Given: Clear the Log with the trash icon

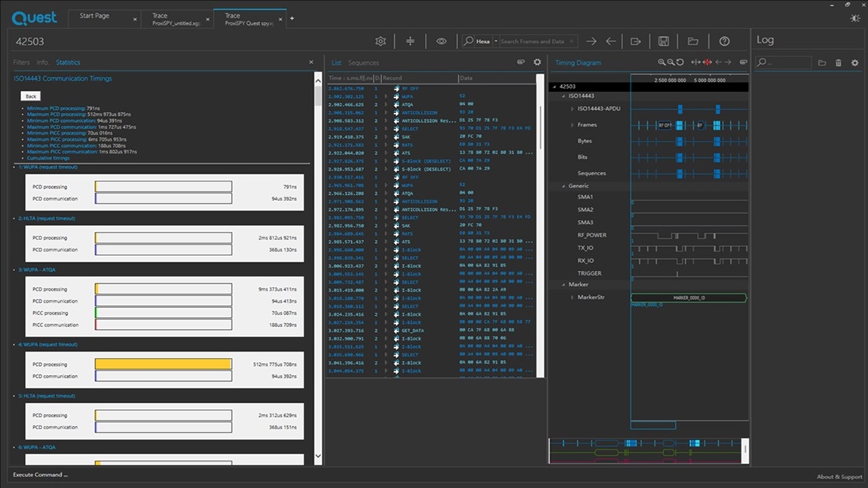Looking at the screenshot, I should [x=839, y=63].
